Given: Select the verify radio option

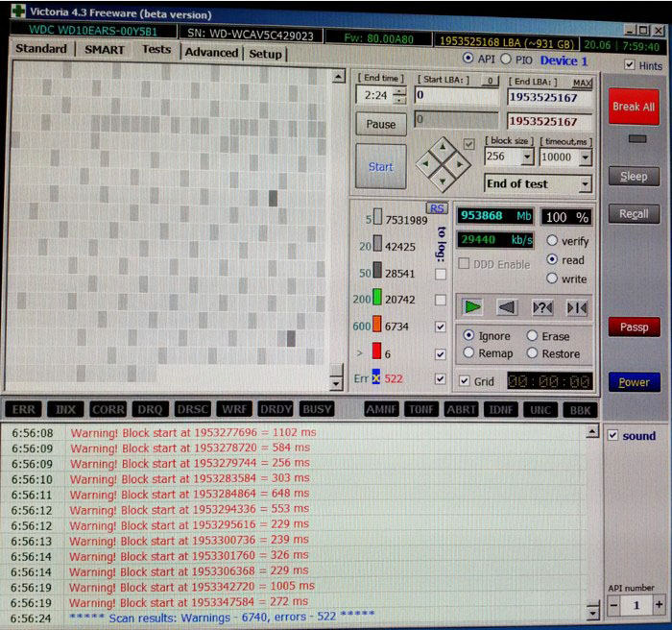Looking at the screenshot, I should coord(553,241).
